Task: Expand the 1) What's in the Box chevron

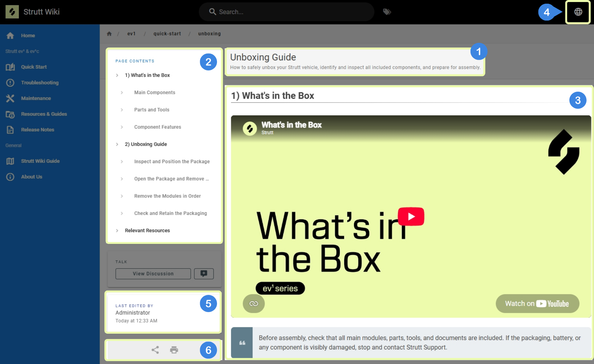Action: [x=117, y=75]
